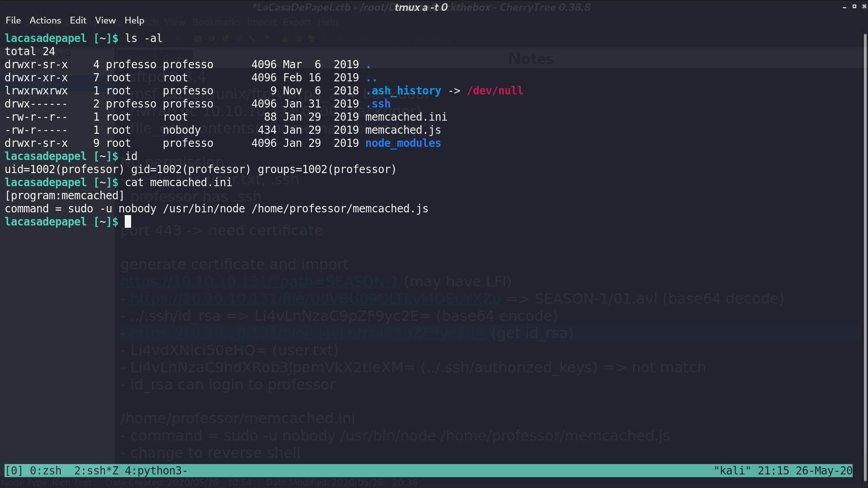
Task: Open the Edit menu
Action: click(x=78, y=20)
